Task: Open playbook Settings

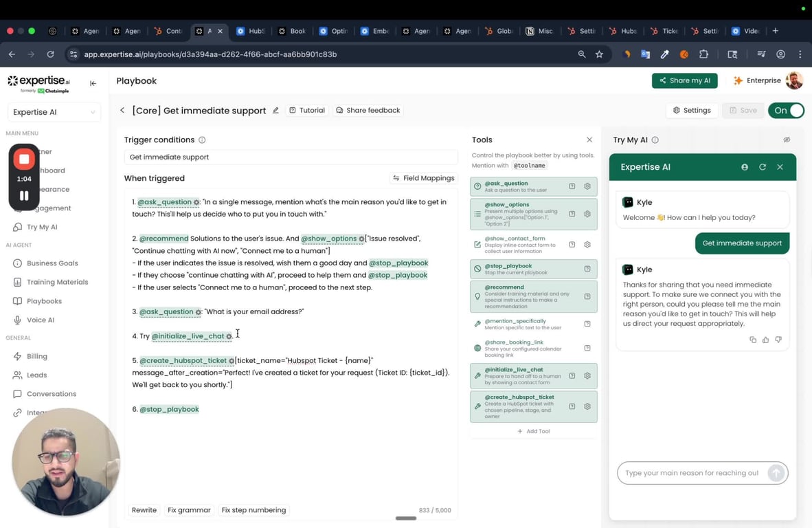Action: tap(692, 111)
